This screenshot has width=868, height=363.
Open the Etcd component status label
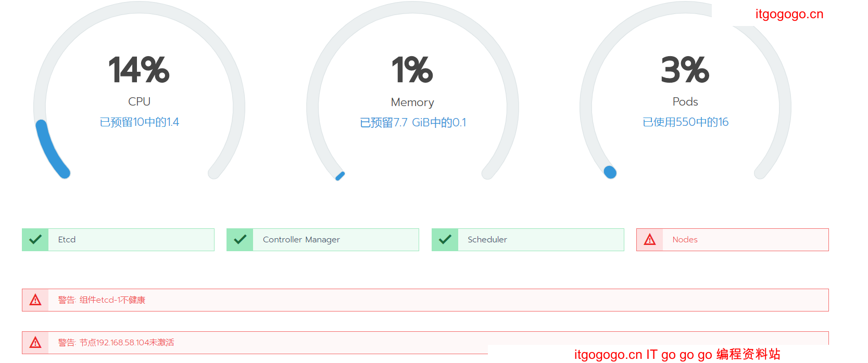(67, 240)
